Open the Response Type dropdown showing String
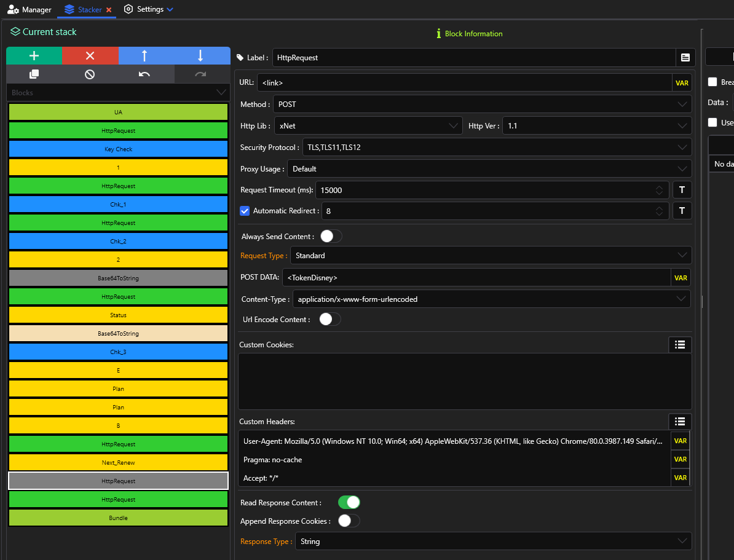This screenshot has width=734, height=560. [x=494, y=542]
